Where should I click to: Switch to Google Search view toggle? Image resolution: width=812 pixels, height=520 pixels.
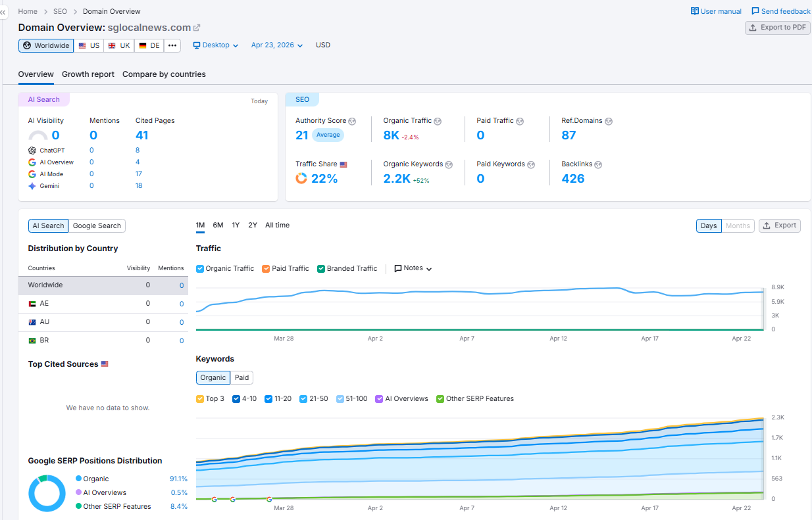pyautogui.click(x=97, y=225)
